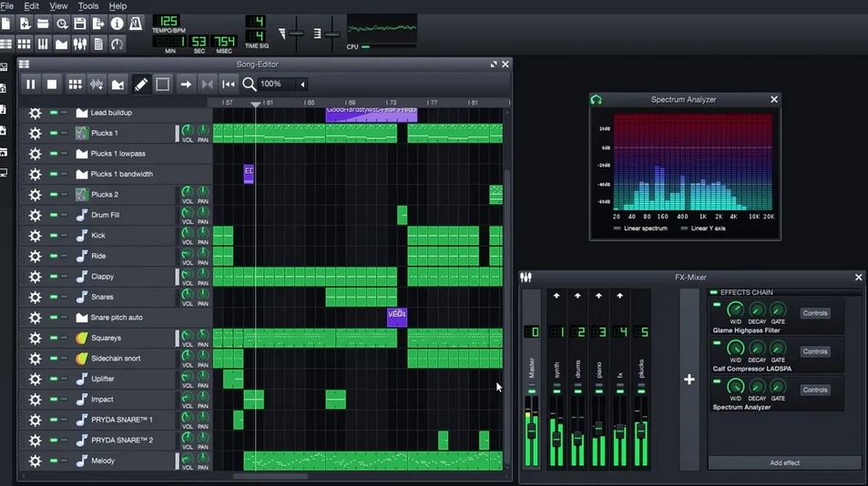Click the plucks channel fader in FX-Mixer

pos(641,430)
